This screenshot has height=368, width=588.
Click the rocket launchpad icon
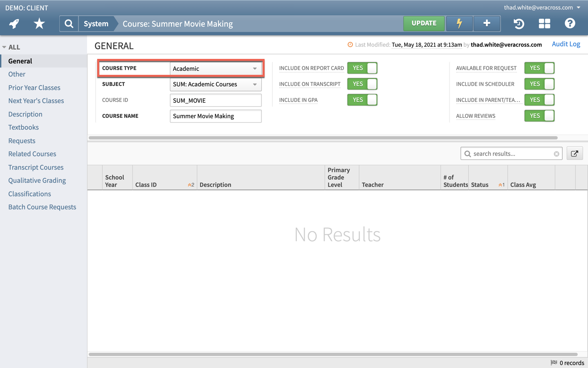14,24
